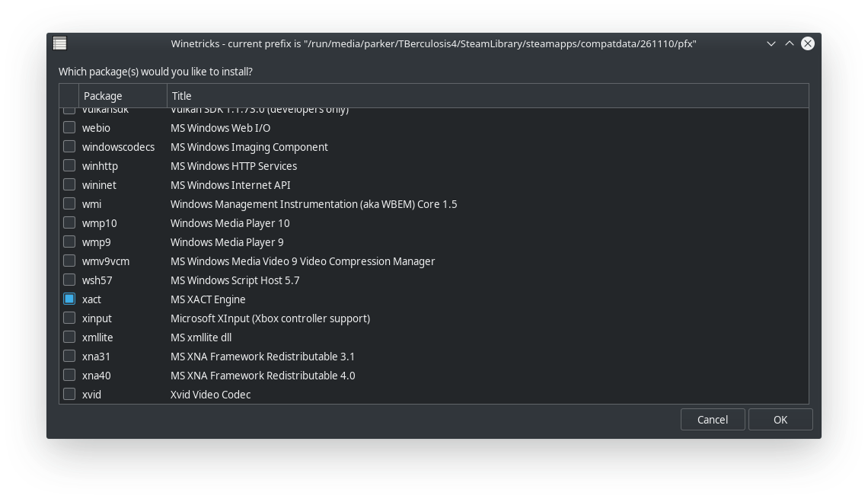The width and height of the screenshot is (868, 499).
Task: Click 'Windows Media Player 9' title
Action: 227,242
